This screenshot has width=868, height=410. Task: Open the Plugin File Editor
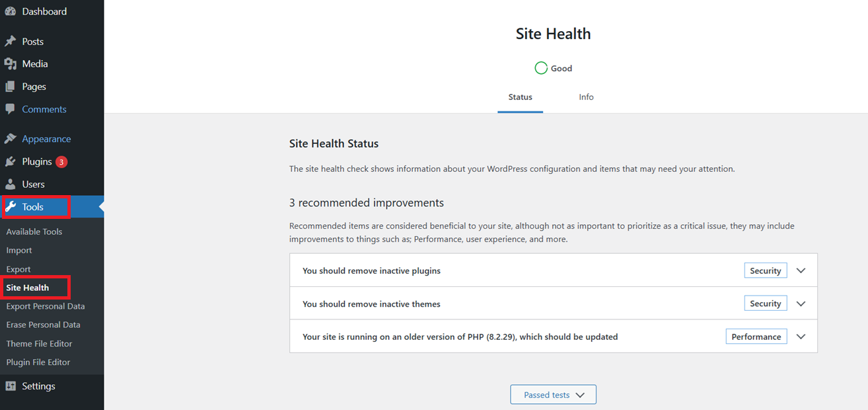(38, 362)
